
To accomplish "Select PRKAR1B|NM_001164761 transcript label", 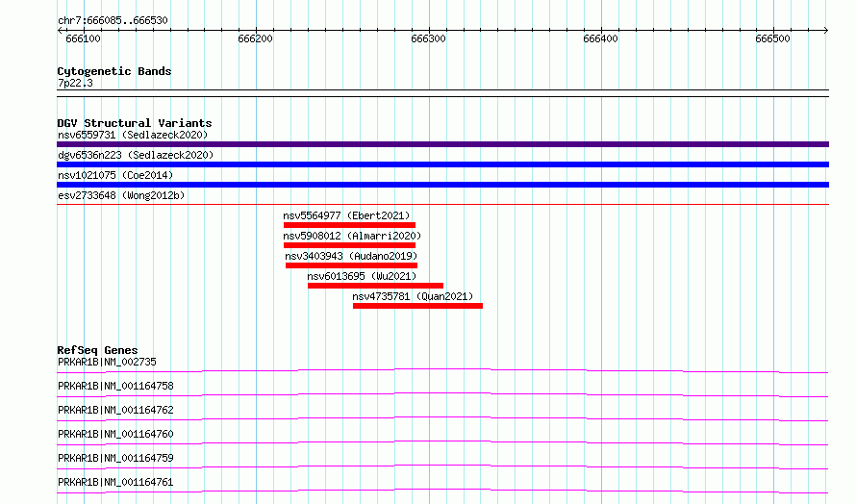I will [x=115, y=482].
